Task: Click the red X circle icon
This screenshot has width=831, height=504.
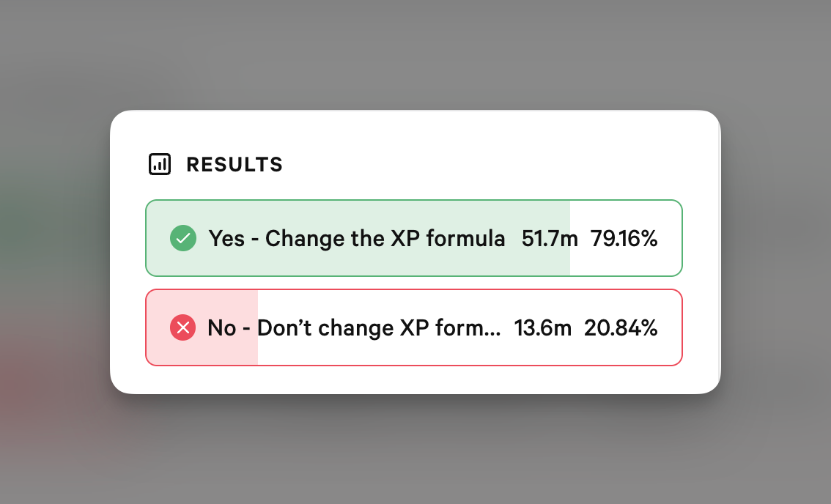Action: pos(183,327)
